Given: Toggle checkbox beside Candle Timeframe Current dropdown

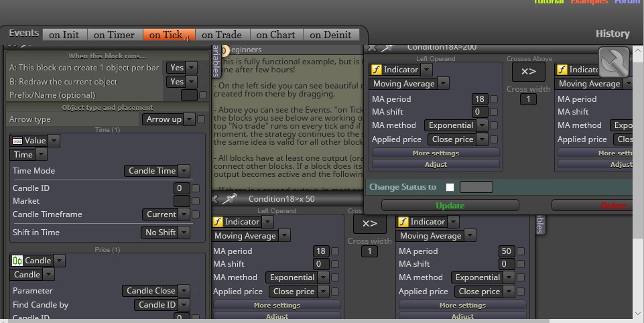Looking at the screenshot, I should click(196, 214).
